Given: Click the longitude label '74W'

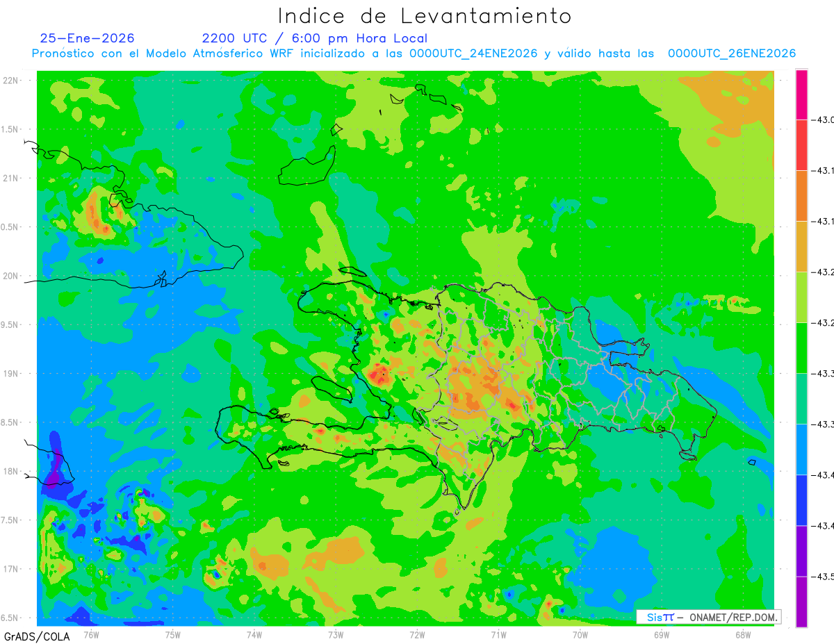Looking at the screenshot, I should tap(254, 634).
